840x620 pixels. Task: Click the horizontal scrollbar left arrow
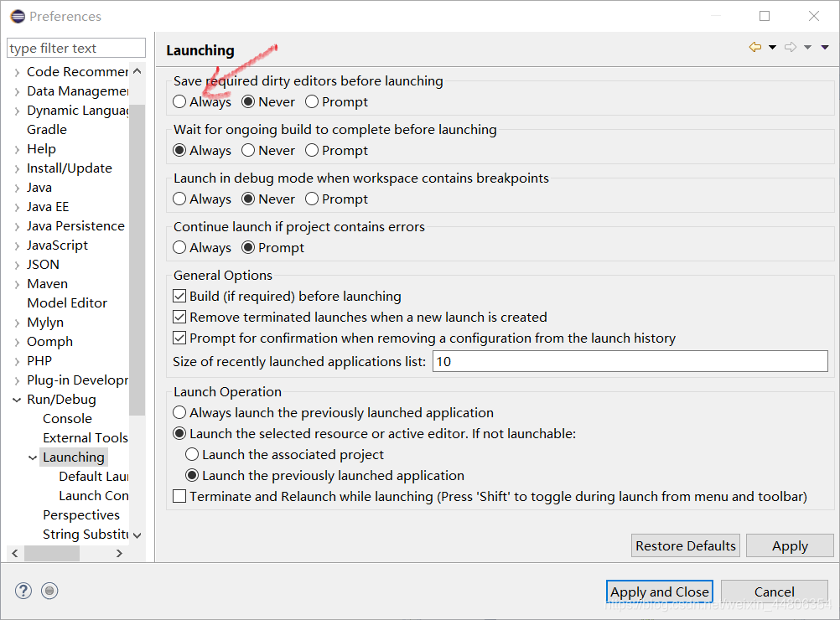[15, 553]
